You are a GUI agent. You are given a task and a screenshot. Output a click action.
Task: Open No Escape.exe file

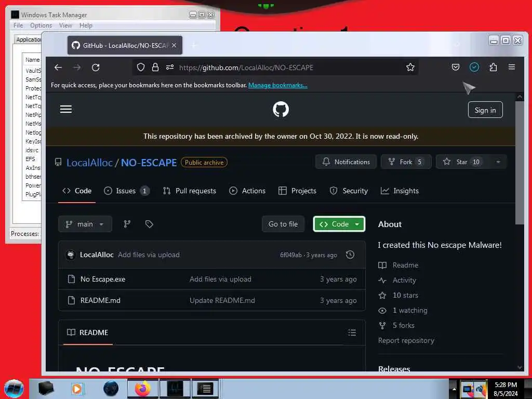[x=103, y=279]
